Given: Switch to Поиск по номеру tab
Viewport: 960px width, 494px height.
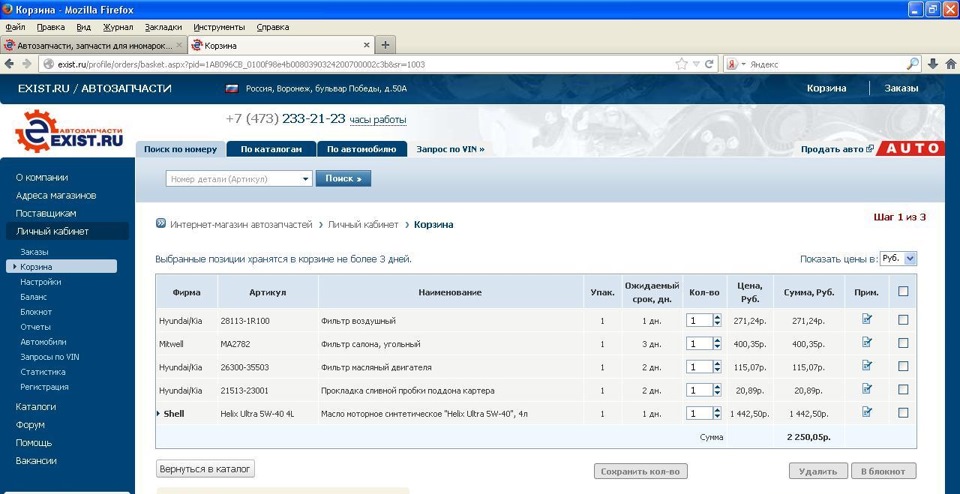Looking at the screenshot, I should coord(181,149).
